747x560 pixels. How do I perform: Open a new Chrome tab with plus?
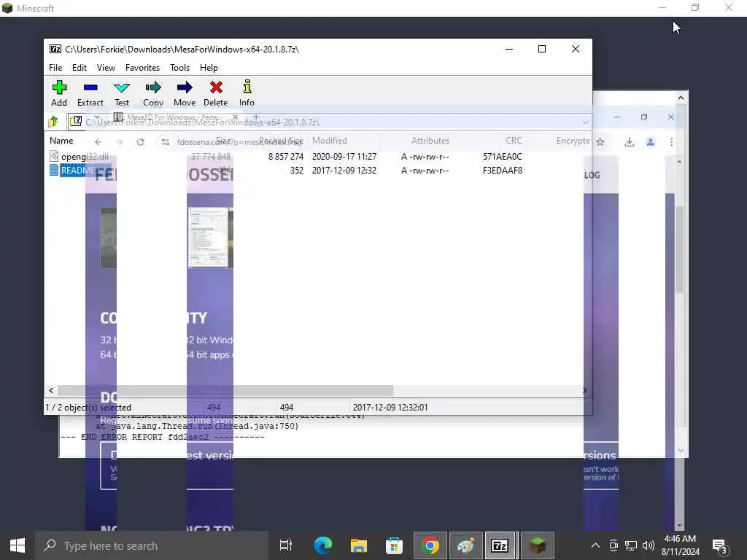256,117
